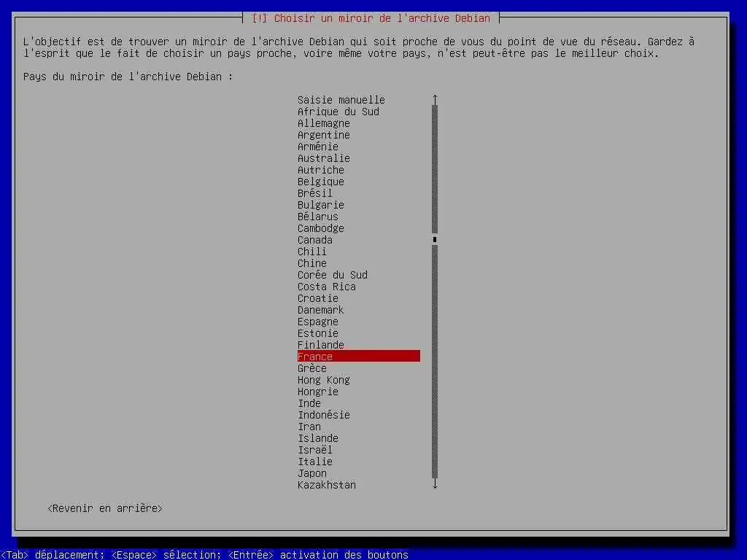Choose Islande from the country list
The height and width of the screenshot is (560, 747).
click(318, 438)
